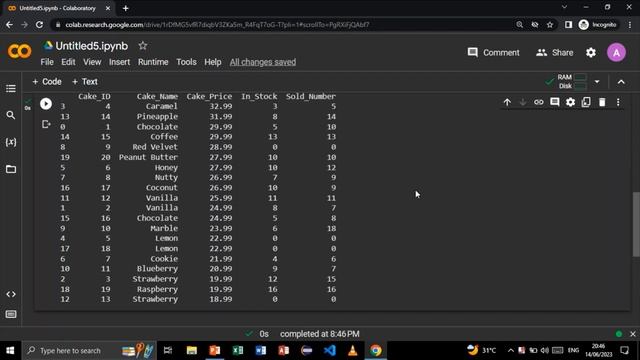This screenshot has height=360, width=640.
Task: Copy link to cell icon
Action: (539, 102)
